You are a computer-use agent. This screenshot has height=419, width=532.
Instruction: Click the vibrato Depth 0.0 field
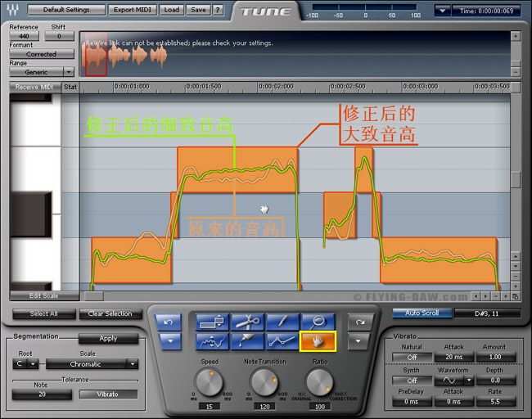pos(495,381)
